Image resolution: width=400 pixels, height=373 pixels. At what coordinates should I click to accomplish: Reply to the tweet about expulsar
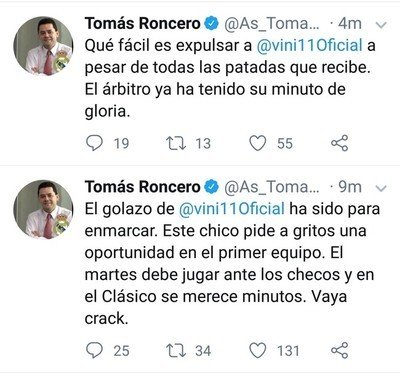[94, 143]
